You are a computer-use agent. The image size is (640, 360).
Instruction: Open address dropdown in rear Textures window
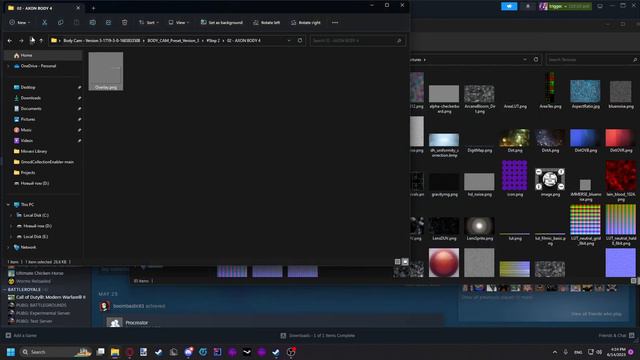(x=525, y=60)
